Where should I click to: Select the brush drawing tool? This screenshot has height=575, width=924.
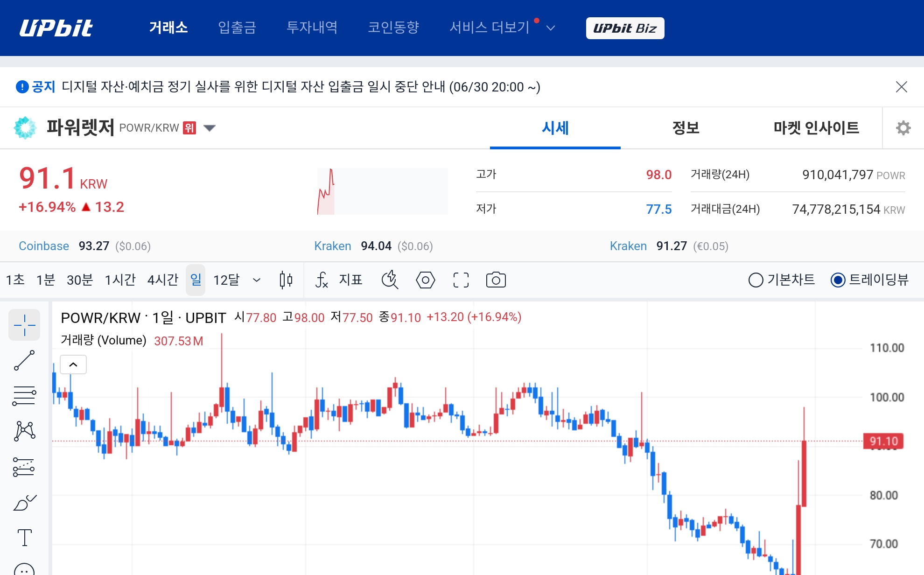[x=24, y=502]
